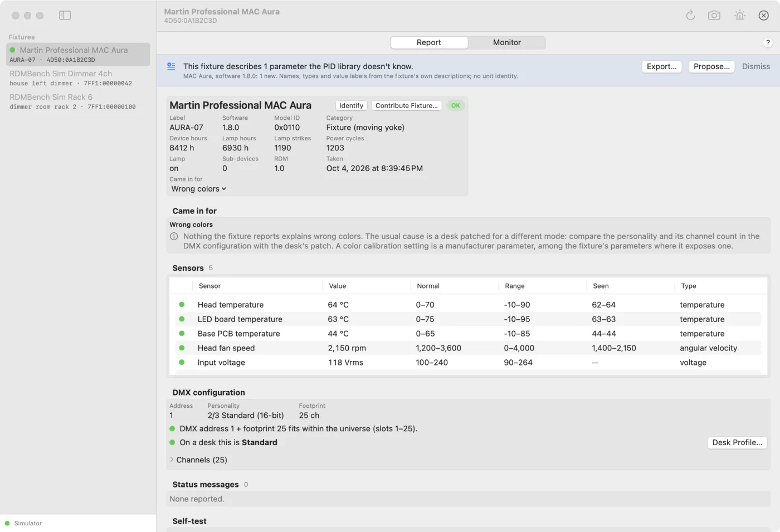The width and height of the screenshot is (780, 532).
Task: Click the refresh arrow icon in the toolbar
Action: tap(690, 16)
